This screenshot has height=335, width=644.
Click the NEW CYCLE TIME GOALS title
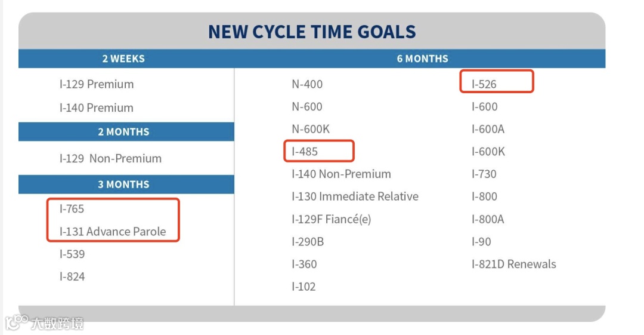[312, 32]
